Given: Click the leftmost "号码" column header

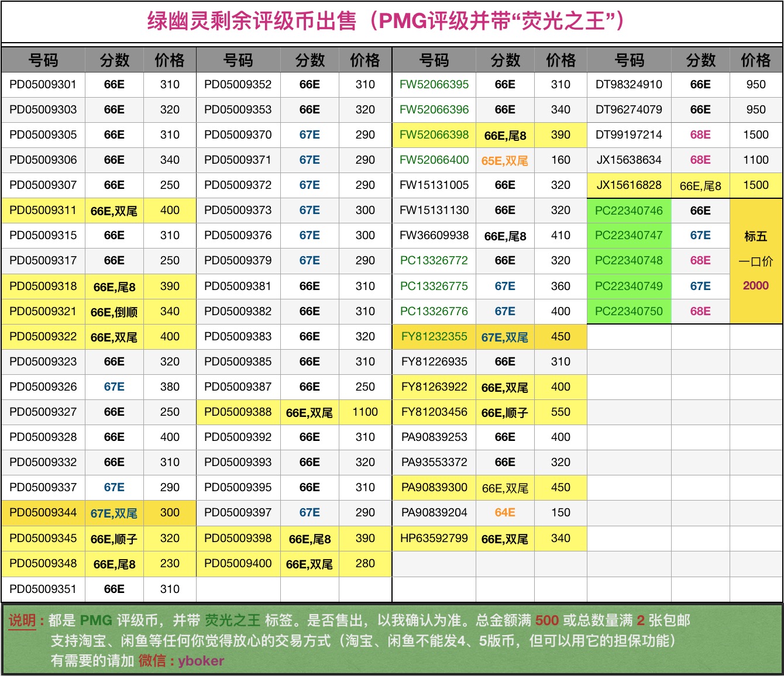Looking at the screenshot, I should tap(43, 60).
